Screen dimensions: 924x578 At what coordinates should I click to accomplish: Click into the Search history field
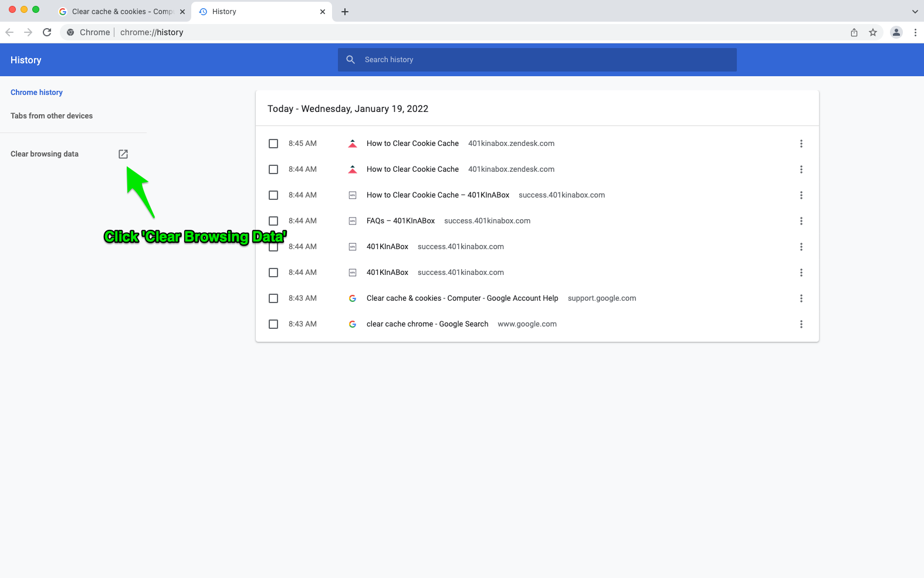(x=546, y=60)
